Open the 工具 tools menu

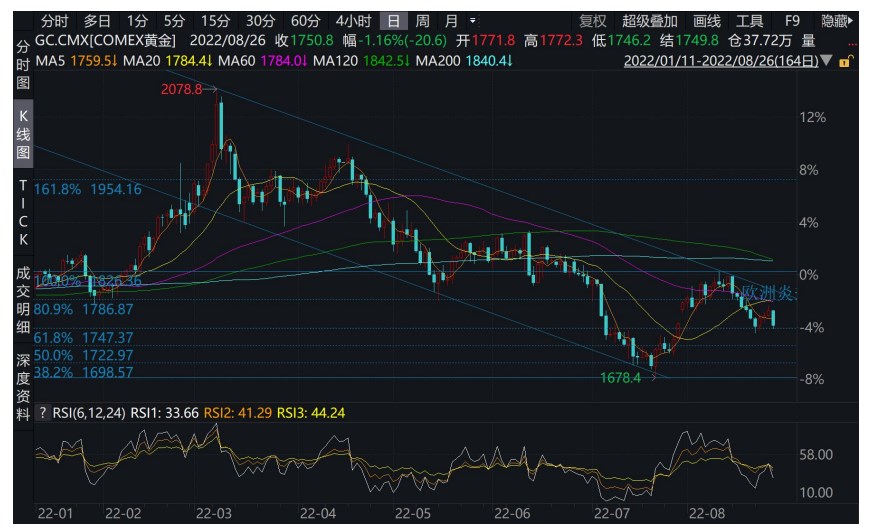(x=750, y=21)
